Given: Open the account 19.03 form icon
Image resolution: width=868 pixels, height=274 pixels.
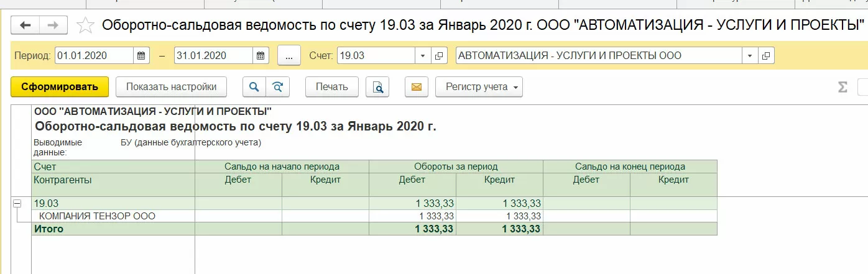Looking at the screenshot, I should 439,55.
